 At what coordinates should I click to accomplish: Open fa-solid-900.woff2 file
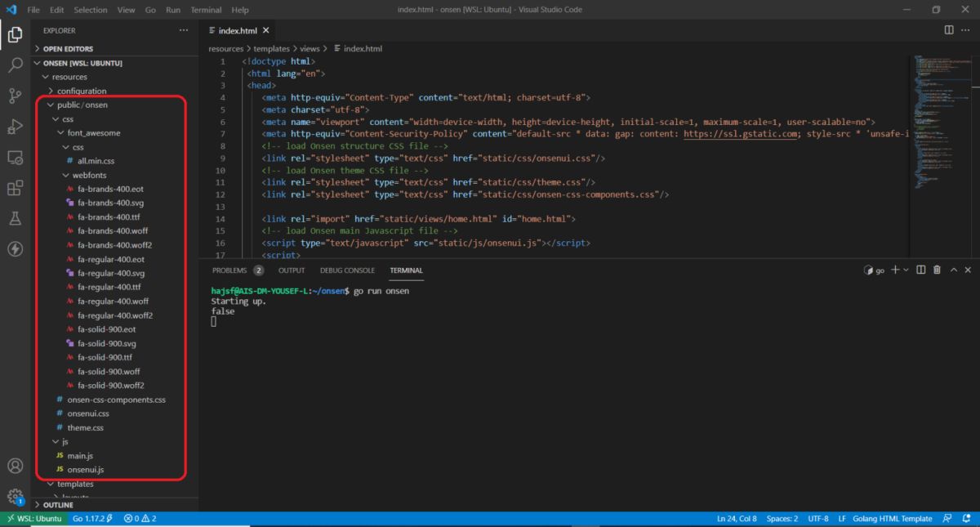coord(114,385)
